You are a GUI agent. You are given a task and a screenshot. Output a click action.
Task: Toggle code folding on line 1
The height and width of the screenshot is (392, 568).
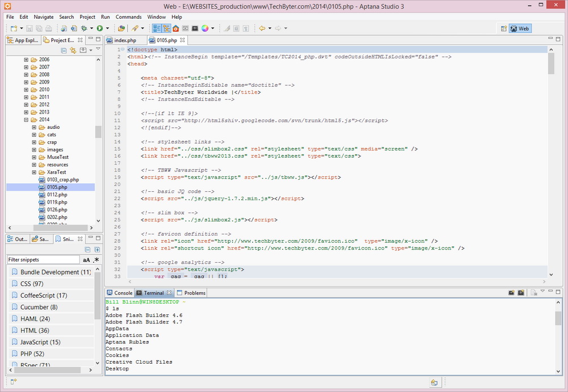pos(123,49)
